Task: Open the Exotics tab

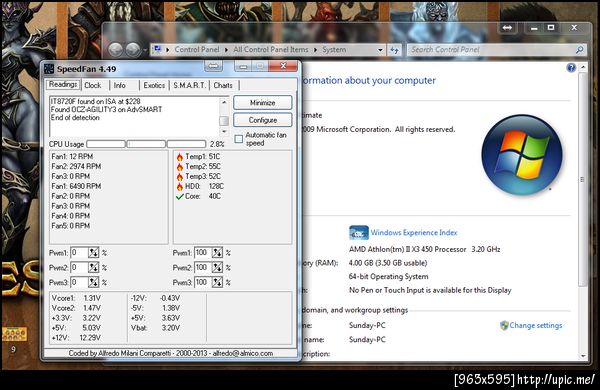Action: click(x=154, y=85)
